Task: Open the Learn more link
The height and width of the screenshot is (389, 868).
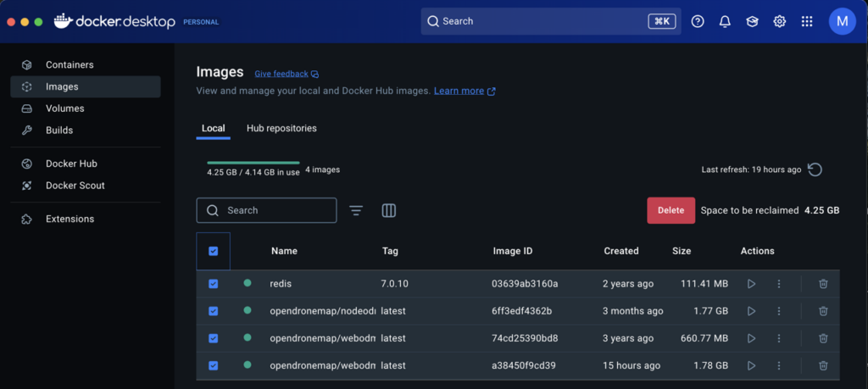Action: [465, 91]
